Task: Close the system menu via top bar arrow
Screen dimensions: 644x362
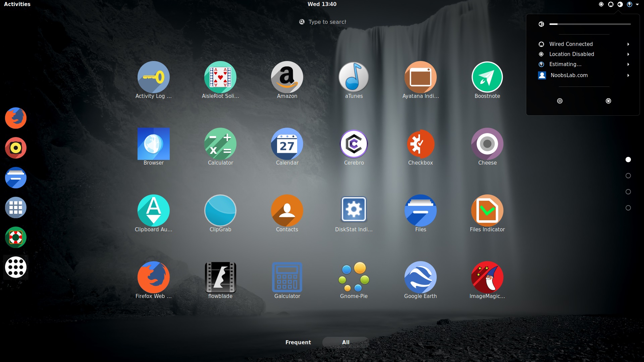Action: [x=637, y=4]
